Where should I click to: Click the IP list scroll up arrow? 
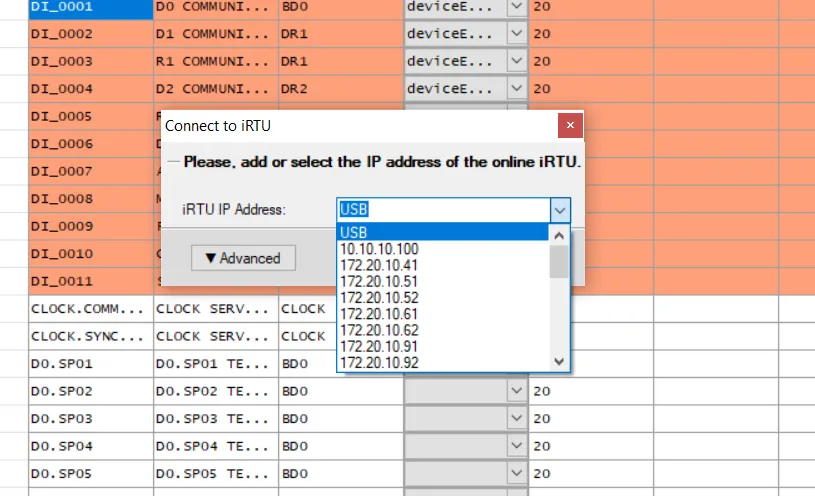tap(559, 236)
